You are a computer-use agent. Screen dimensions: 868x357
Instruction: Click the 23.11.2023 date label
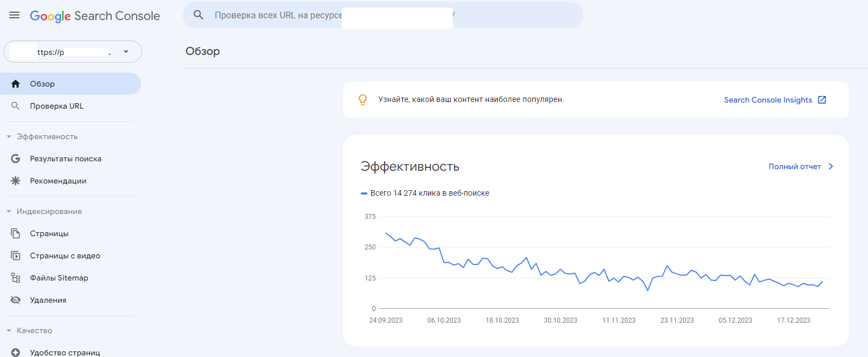coord(677,320)
